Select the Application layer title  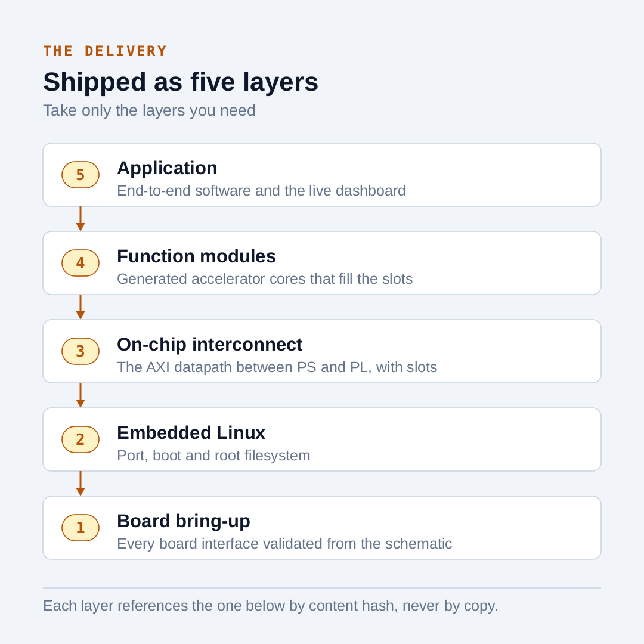click(x=167, y=168)
